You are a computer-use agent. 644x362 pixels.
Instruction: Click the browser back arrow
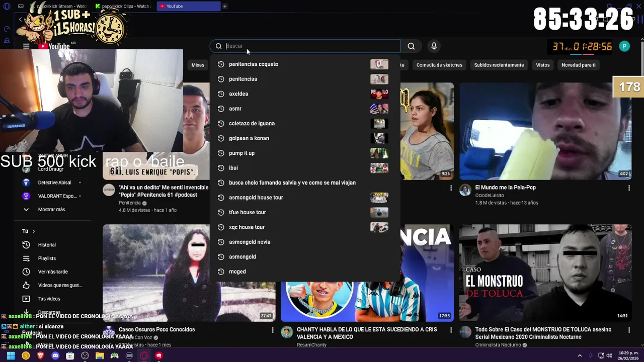point(20,20)
